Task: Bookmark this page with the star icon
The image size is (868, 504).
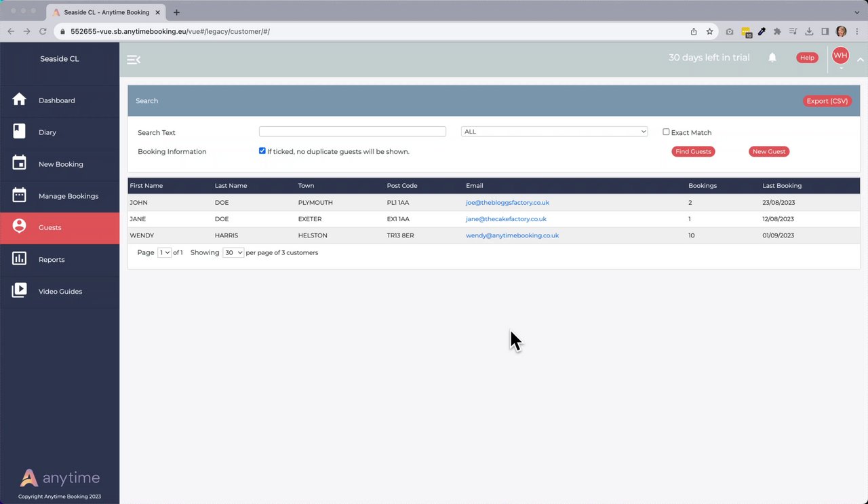Action: (x=710, y=31)
